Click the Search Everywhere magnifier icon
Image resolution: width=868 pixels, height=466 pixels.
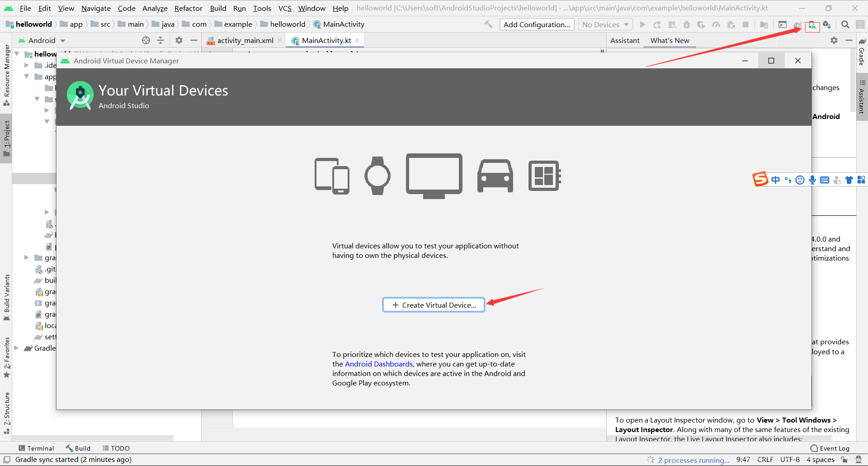[845, 24]
